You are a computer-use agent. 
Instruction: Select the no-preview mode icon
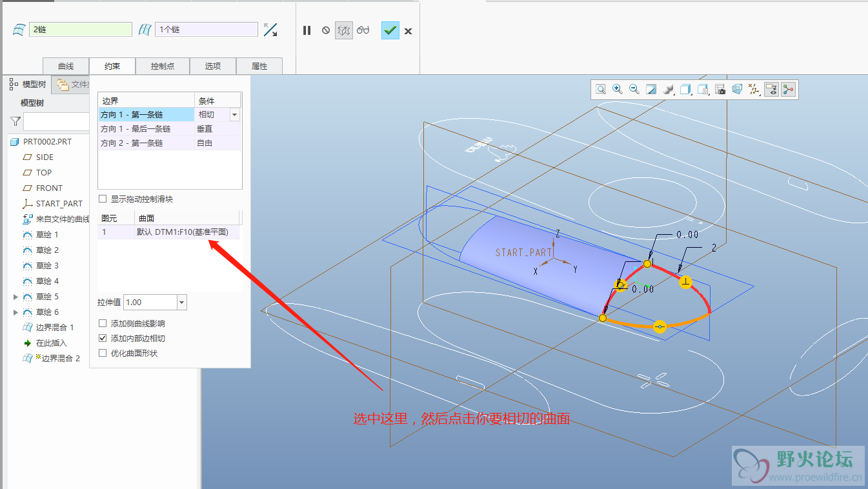point(326,30)
